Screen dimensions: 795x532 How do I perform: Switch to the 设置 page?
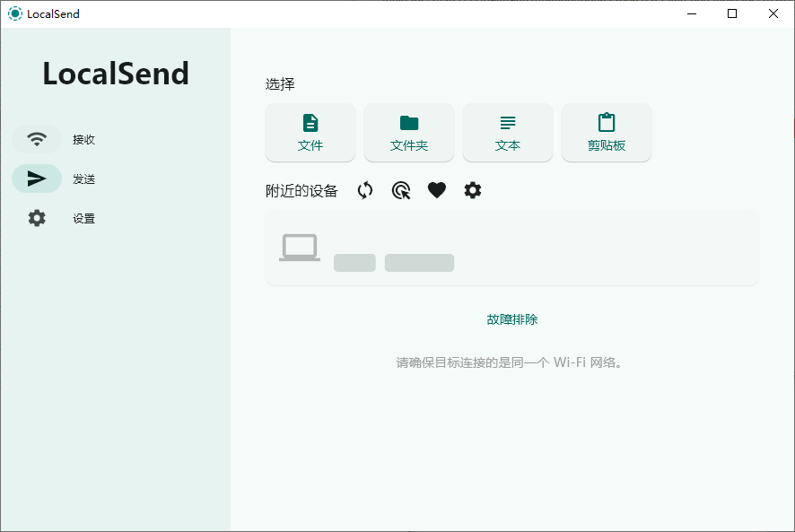83,217
